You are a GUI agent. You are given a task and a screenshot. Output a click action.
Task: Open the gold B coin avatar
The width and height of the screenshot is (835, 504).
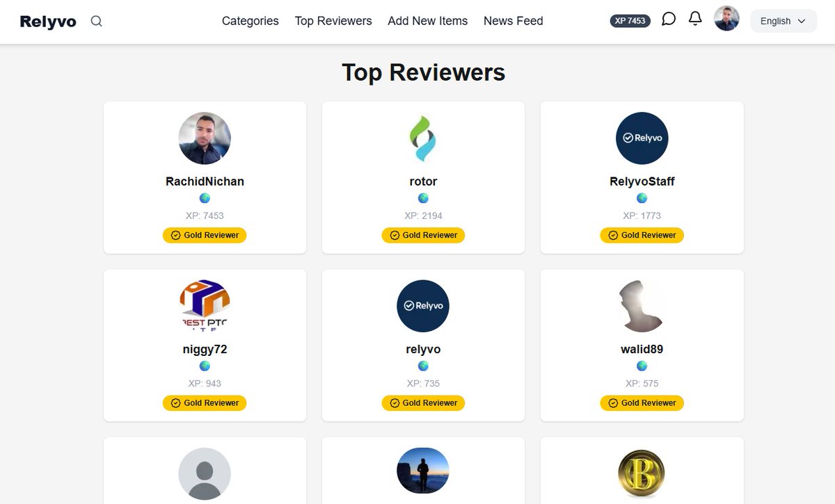coord(642,473)
